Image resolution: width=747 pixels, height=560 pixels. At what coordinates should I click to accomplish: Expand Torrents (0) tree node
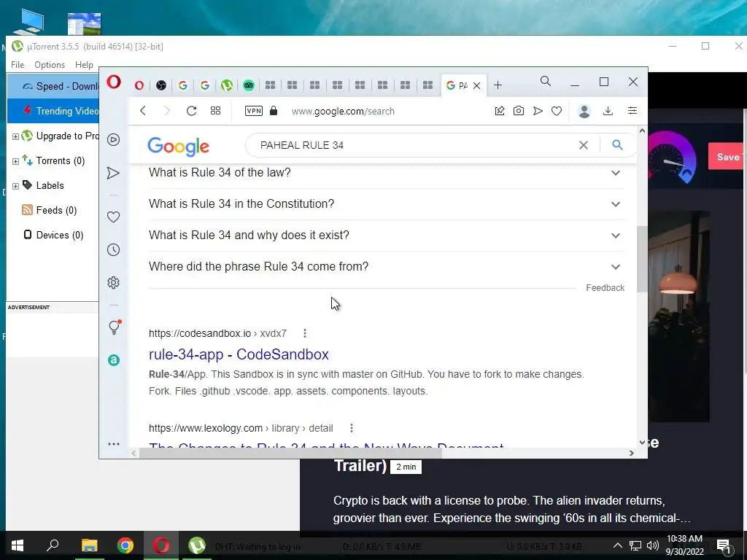click(15, 161)
